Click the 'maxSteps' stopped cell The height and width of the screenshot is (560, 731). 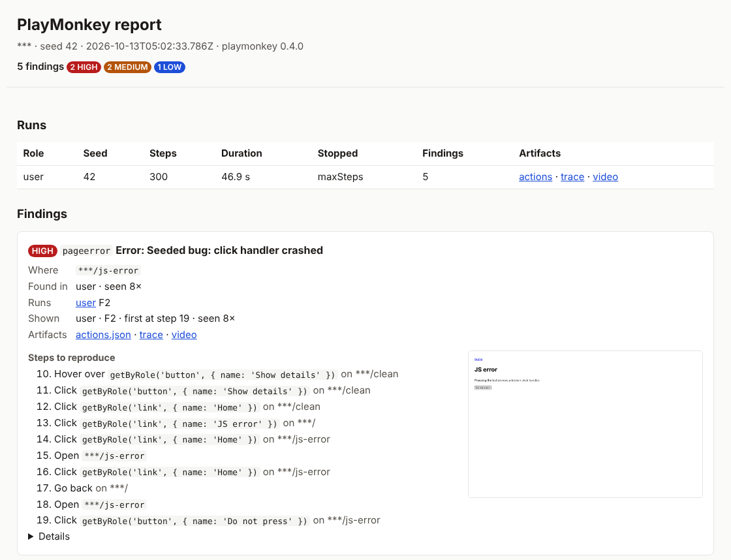(340, 177)
